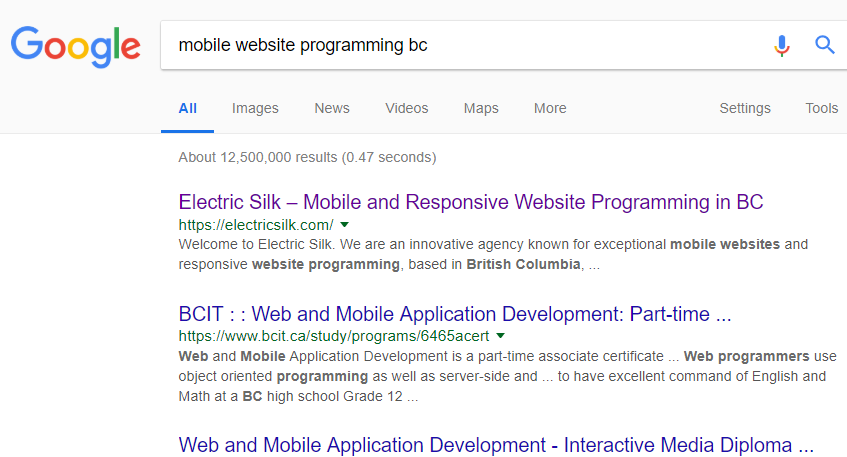Open the Maps results tab
This screenshot has height=457, width=847.
pyautogui.click(x=481, y=109)
